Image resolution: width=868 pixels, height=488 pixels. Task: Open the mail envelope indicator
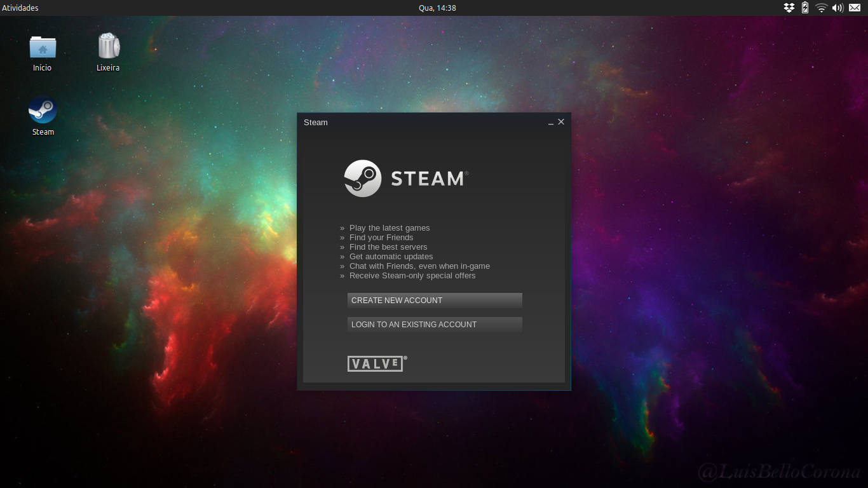855,8
